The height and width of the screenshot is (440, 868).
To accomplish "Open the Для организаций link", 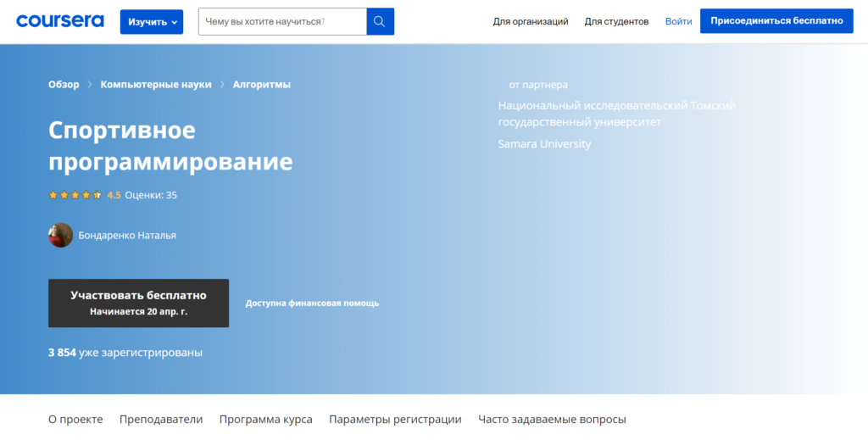I will (531, 22).
